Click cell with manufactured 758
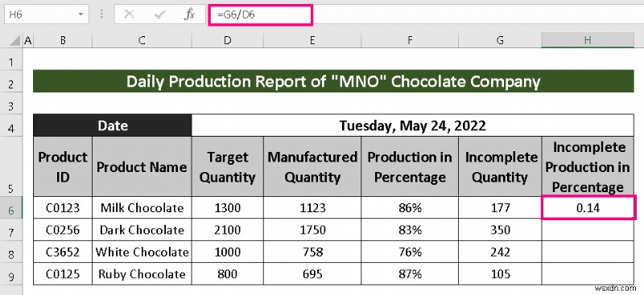The height and width of the screenshot is (295, 644). pos(312,252)
